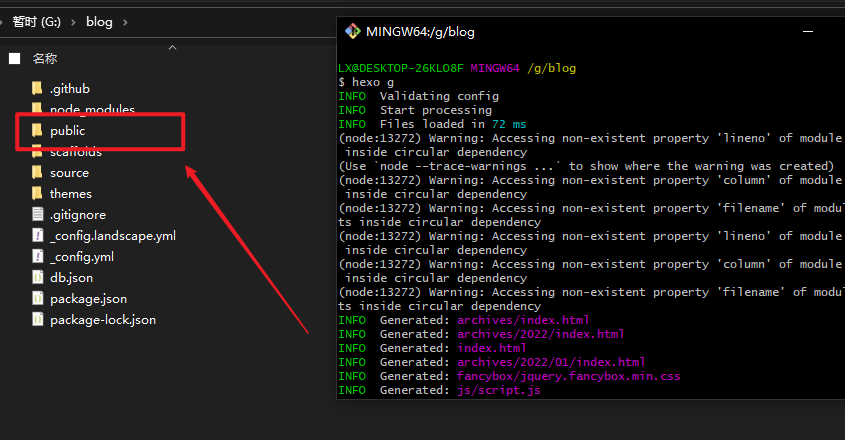Open the .github folder icon
The image size is (845, 440).
click(x=37, y=88)
